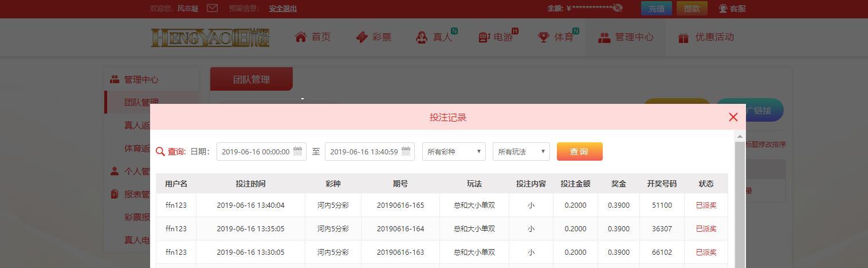The width and height of the screenshot is (868, 268).
Task: Click the 投注时间 column header
Action: (250, 184)
